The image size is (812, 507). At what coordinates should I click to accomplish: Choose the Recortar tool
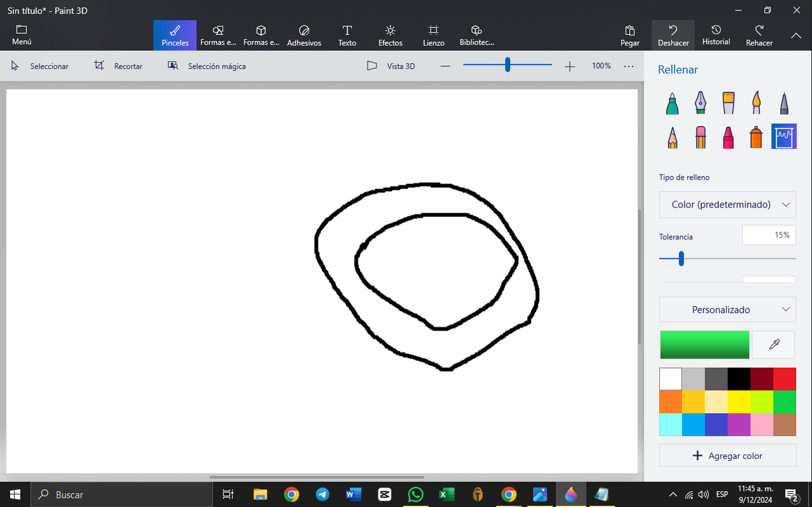[119, 66]
